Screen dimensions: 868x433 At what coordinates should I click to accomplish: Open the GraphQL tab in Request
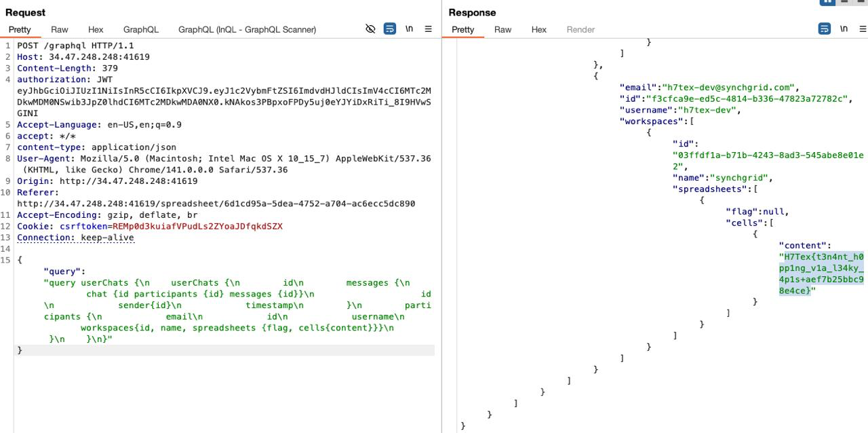(140, 29)
